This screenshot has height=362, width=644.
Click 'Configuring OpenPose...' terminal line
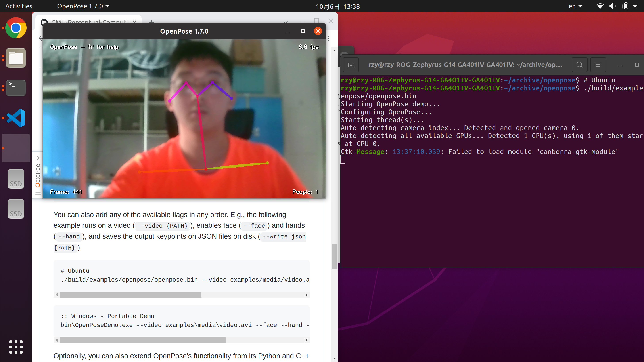tap(386, 112)
